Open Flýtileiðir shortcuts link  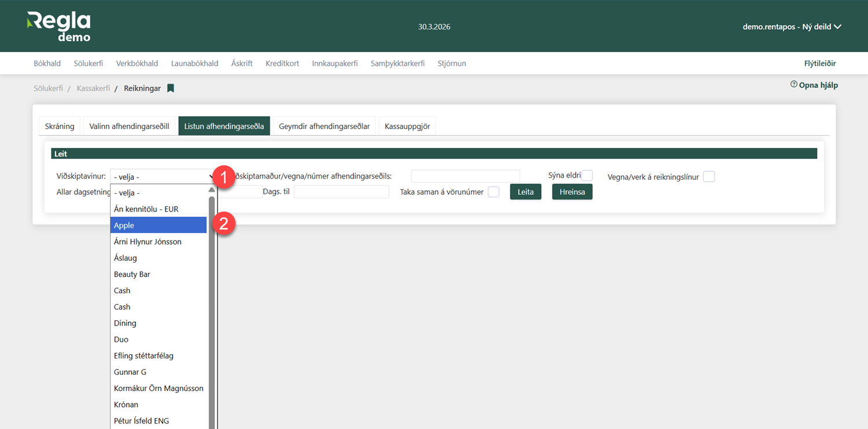[x=820, y=64]
